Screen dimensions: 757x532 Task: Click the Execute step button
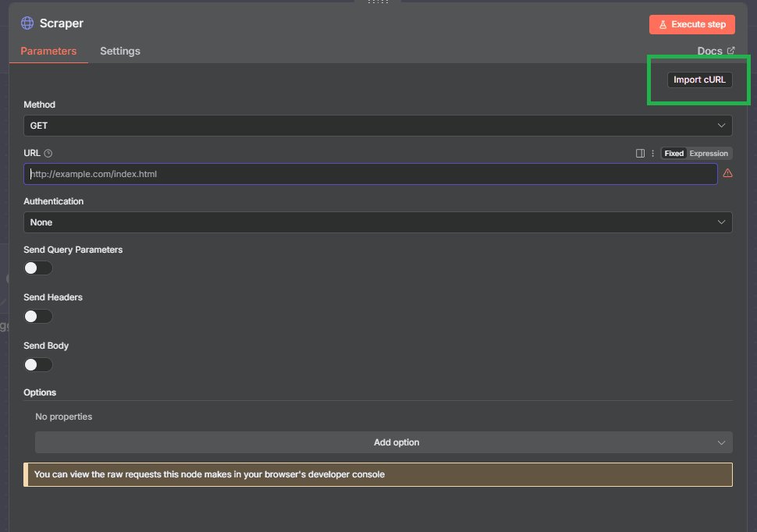click(691, 25)
